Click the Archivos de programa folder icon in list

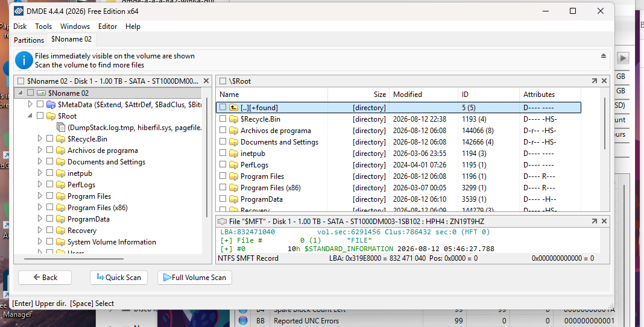pyautogui.click(x=234, y=131)
